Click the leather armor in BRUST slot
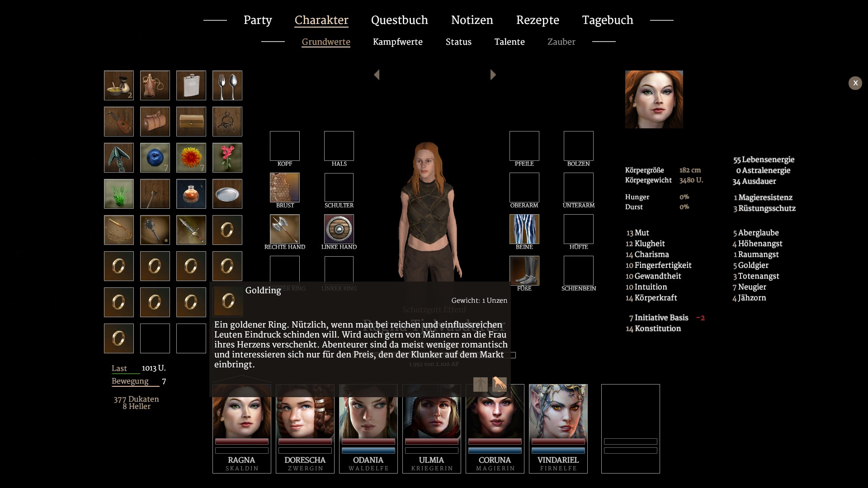Viewport: 868px width, 488px height. point(285,188)
